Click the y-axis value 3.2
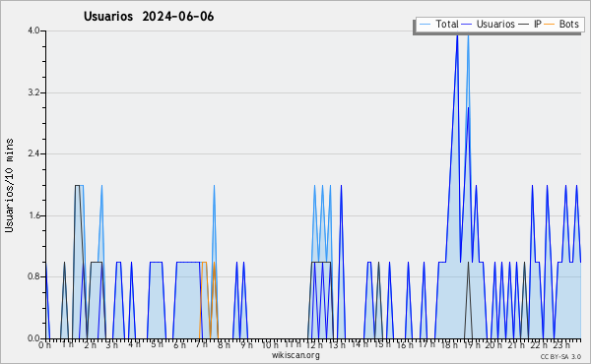 [33, 92]
